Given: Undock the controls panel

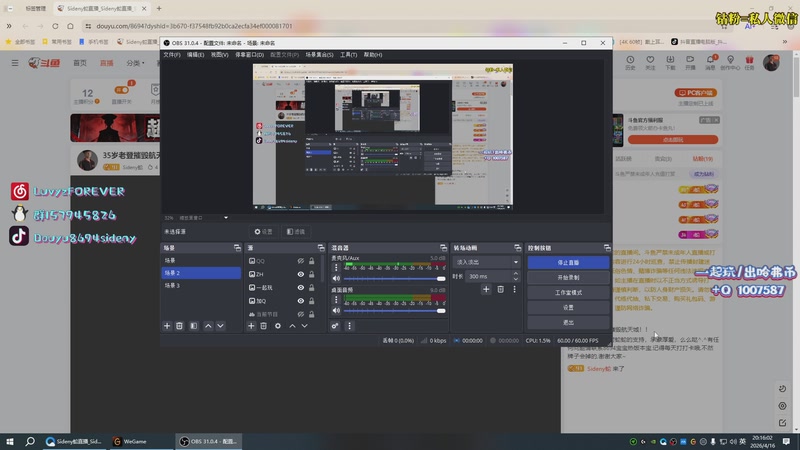Looking at the screenshot, I should click(x=607, y=247).
